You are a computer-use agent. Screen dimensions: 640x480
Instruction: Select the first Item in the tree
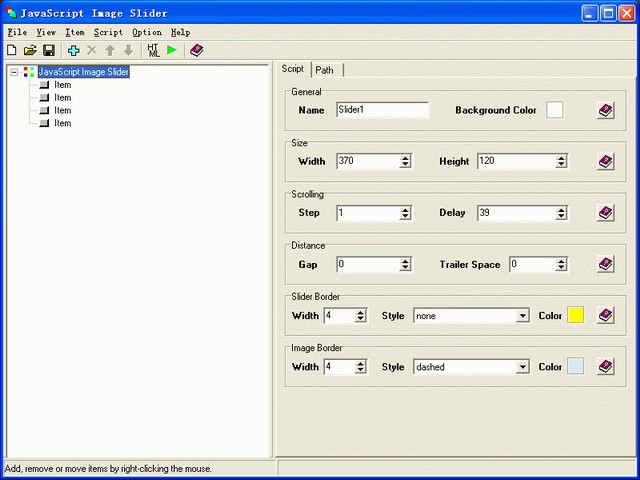click(62, 85)
